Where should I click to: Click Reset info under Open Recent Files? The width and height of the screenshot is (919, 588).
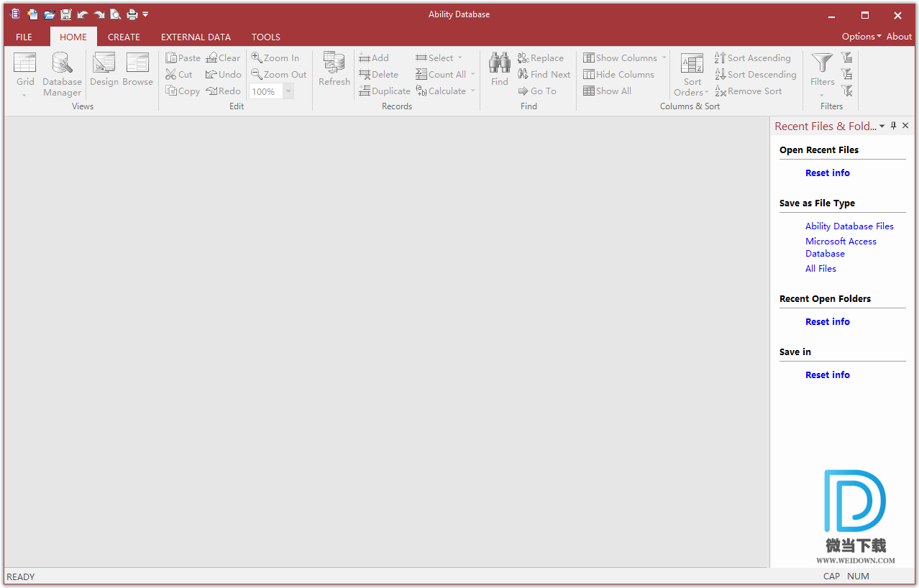pyautogui.click(x=827, y=173)
